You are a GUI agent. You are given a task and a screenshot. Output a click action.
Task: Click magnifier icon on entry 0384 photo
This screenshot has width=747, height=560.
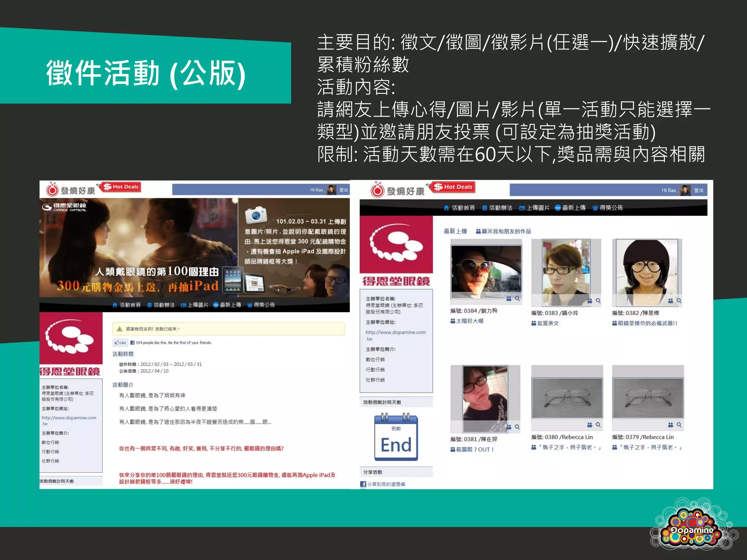coord(517,299)
